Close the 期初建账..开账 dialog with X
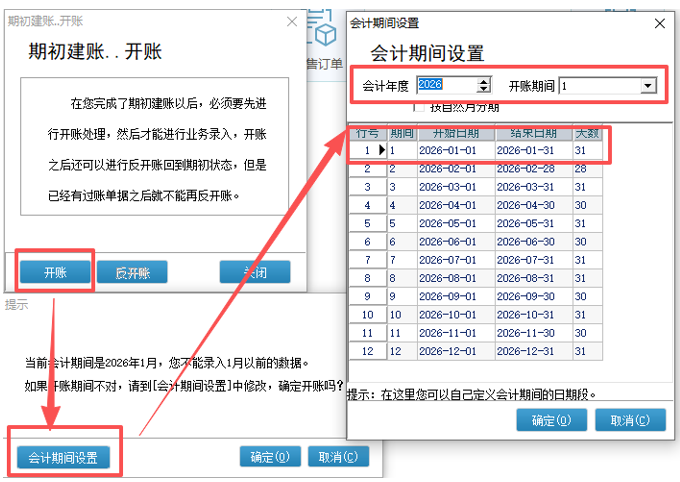This screenshot has height=482, width=680. click(x=291, y=21)
